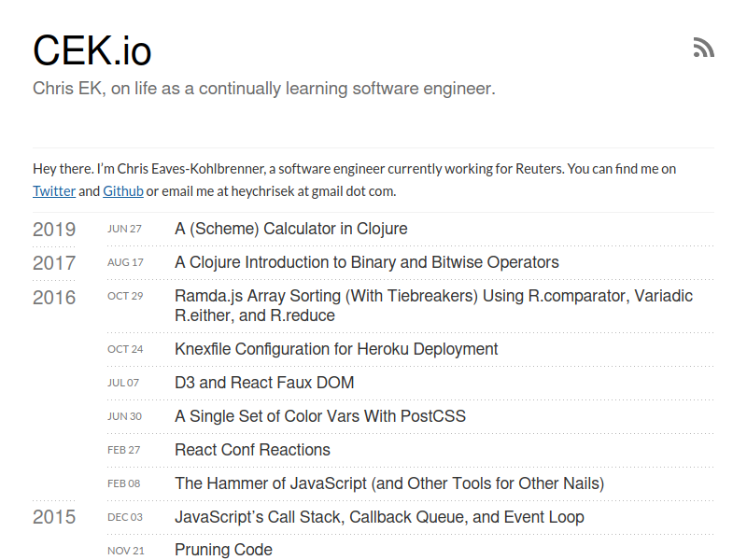Click the 2017 year heading
This screenshot has height=560, width=747.
click(54, 263)
